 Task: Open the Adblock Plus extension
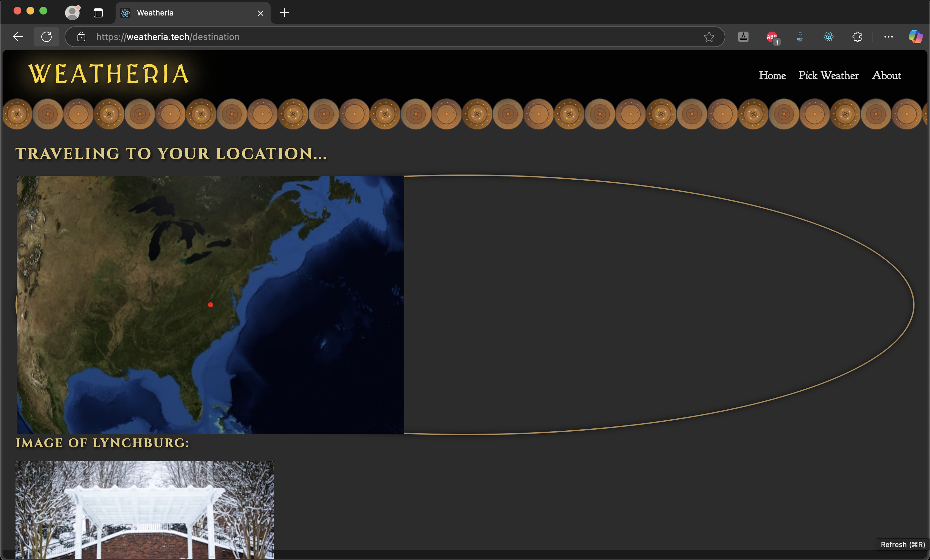[771, 36]
